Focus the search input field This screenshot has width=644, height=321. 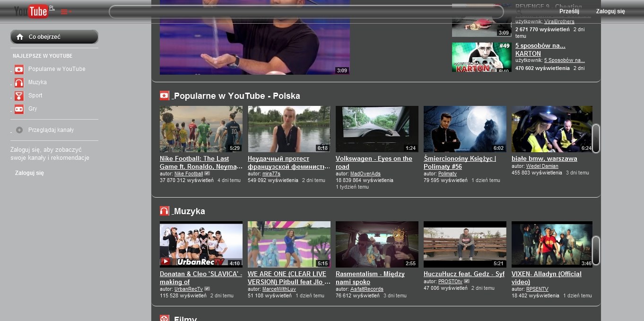click(306, 12)
